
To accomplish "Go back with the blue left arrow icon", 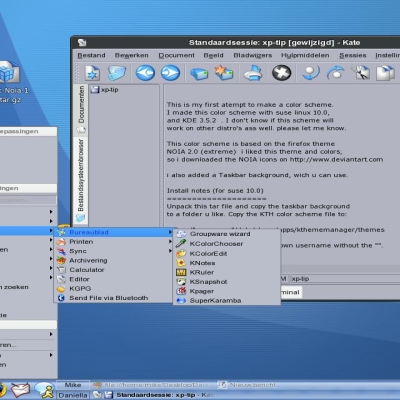I will (145, 73).
